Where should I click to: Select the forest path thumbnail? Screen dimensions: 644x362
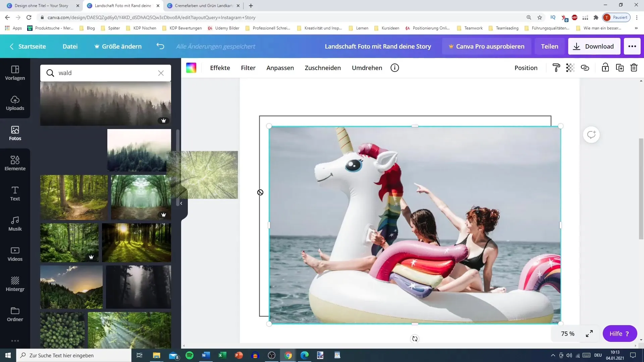74,197
